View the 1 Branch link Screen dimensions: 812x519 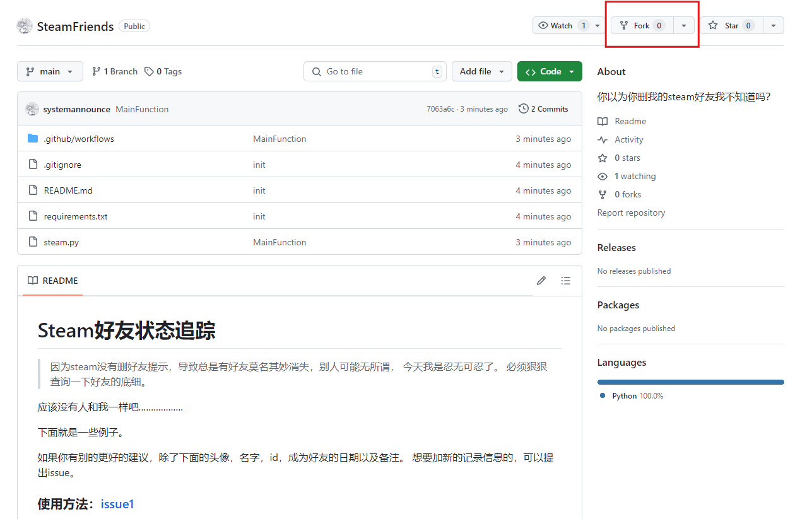[x=114, y=71]
